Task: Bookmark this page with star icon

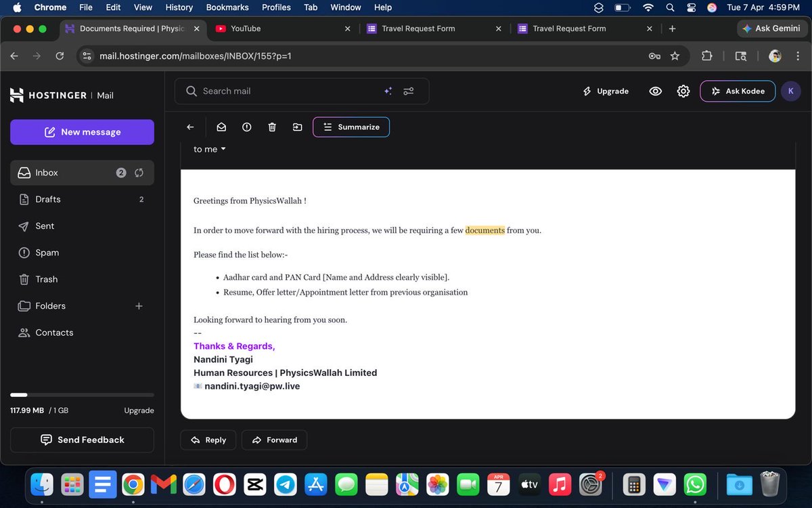Action: coord(675,56)
